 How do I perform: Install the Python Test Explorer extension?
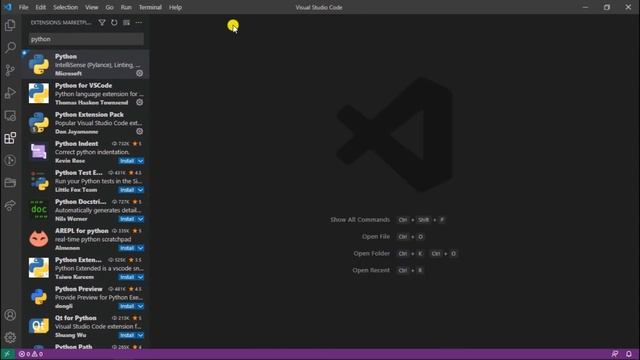click(127, 190)
